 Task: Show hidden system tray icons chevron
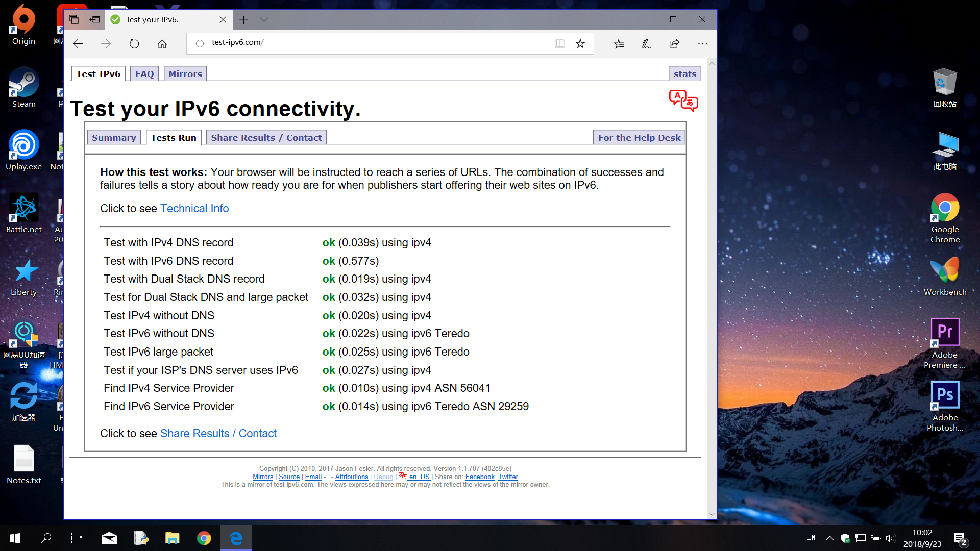(830, 538)
